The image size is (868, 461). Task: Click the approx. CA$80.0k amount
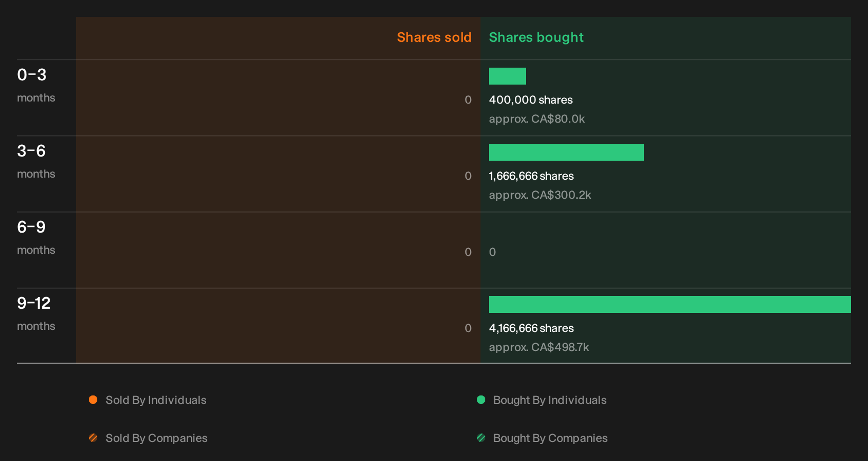click(x=537, y=119)
